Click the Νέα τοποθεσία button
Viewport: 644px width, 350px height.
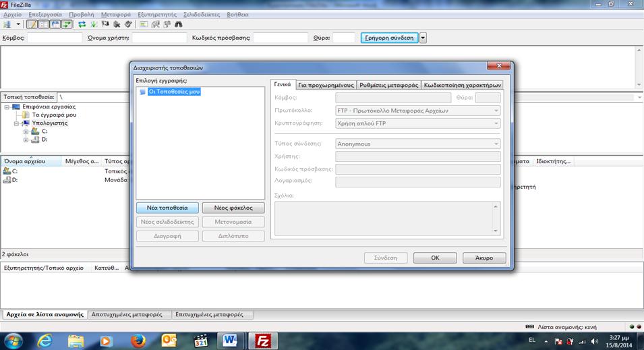[167, 208]
